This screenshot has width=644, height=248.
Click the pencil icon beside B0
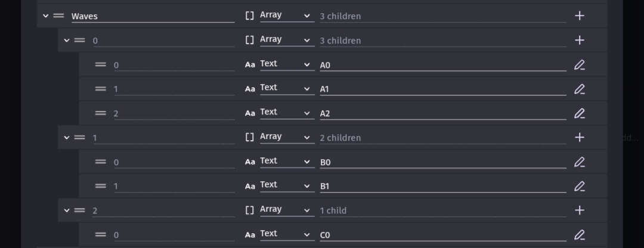coord(579,162)
